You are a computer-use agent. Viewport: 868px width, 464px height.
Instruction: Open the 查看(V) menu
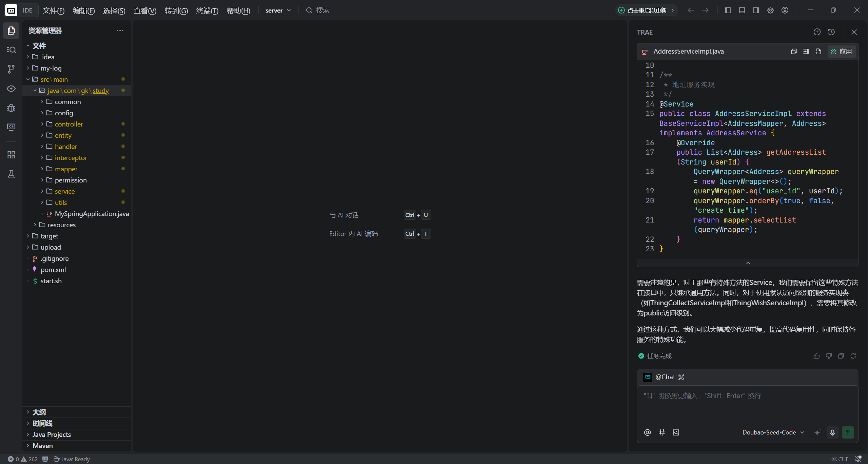(x=145, y=11)
